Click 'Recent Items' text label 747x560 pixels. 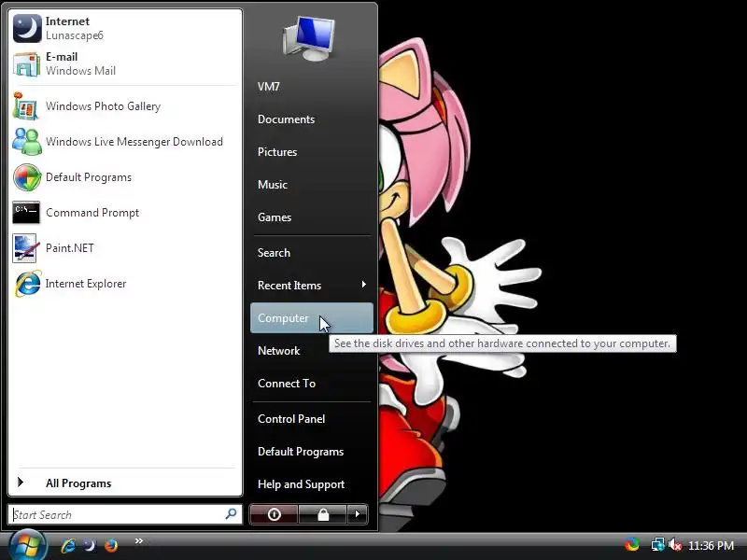tap(289, 286)
